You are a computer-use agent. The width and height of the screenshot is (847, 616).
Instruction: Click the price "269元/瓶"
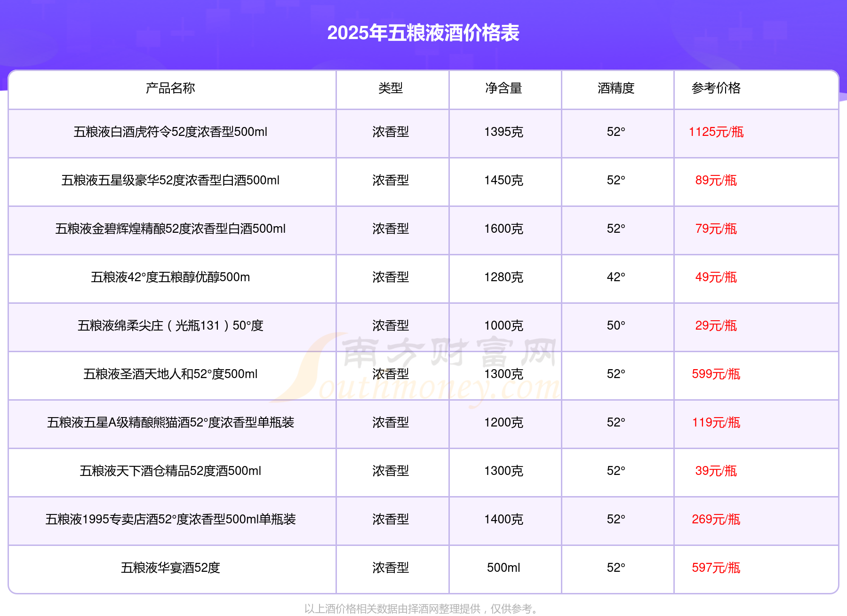point(716,519)
